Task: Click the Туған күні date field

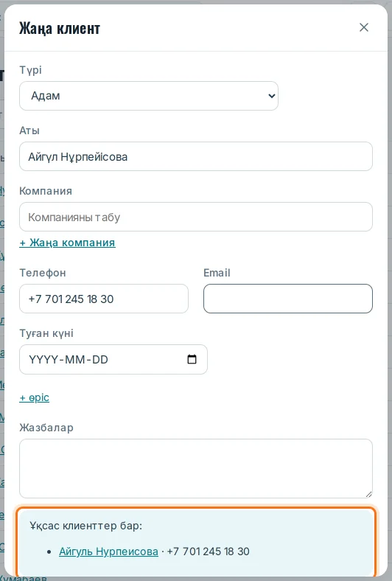Action: click(113, 359)
